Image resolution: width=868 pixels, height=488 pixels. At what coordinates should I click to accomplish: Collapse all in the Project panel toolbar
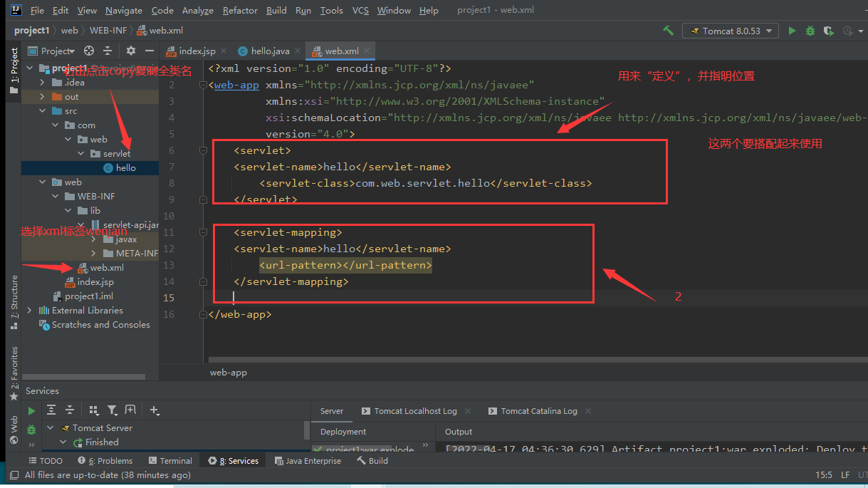108,51
